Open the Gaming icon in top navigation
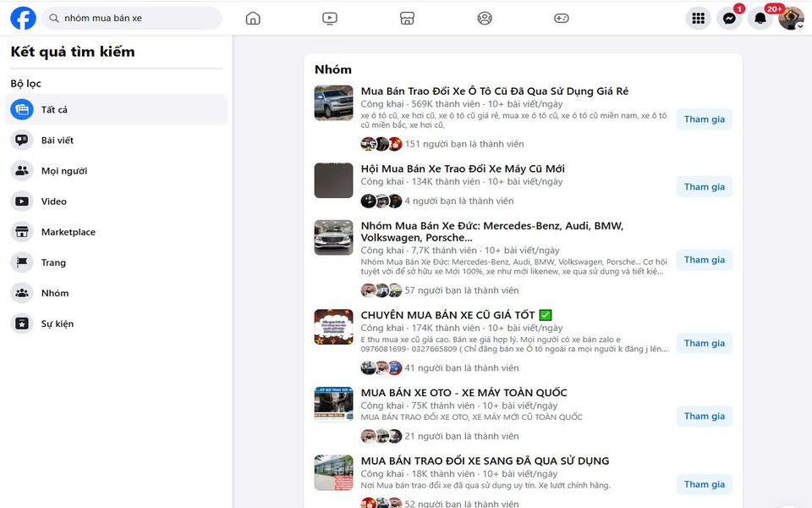812x508 pixels. point(561,17)
